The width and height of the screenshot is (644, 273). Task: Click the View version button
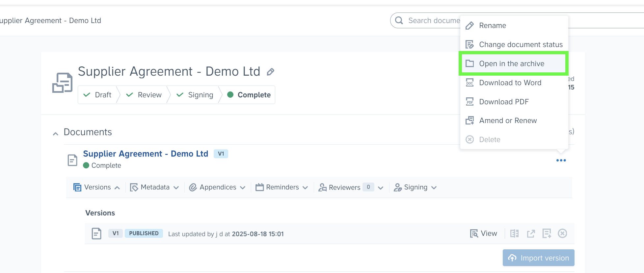pos(483,234)
